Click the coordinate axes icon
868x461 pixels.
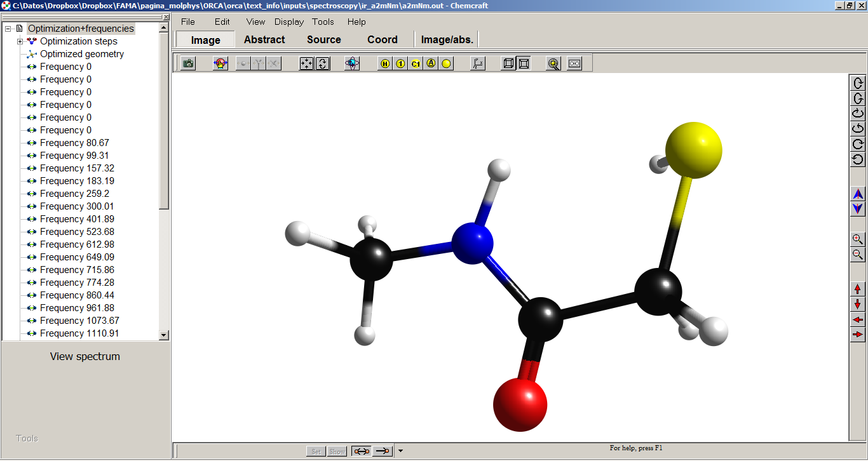[478, 63]
